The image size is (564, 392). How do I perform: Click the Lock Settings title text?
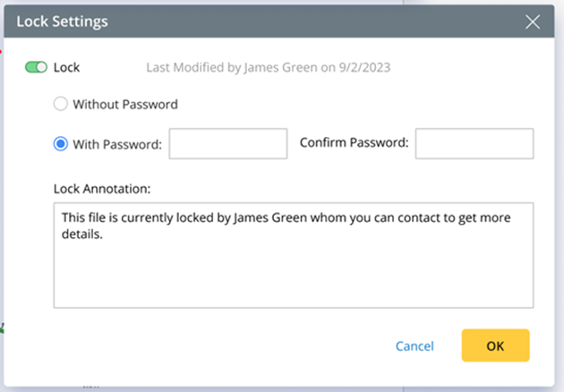click(63, 21)
